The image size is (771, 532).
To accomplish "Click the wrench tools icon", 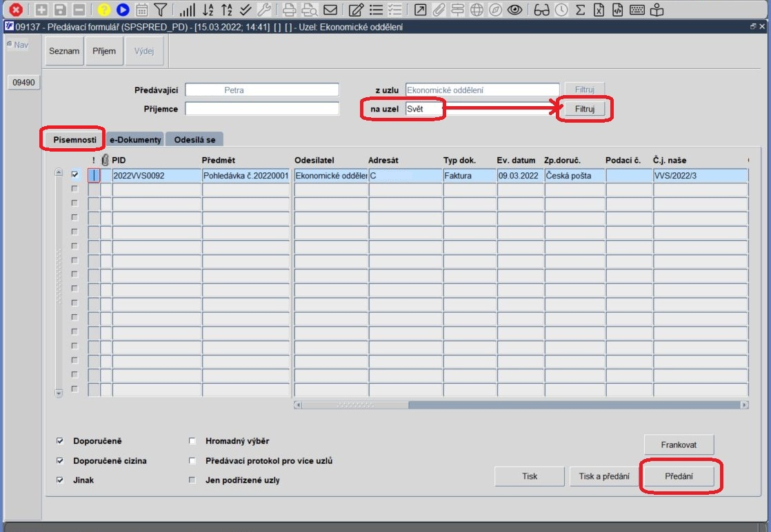I will pos(264,10).
